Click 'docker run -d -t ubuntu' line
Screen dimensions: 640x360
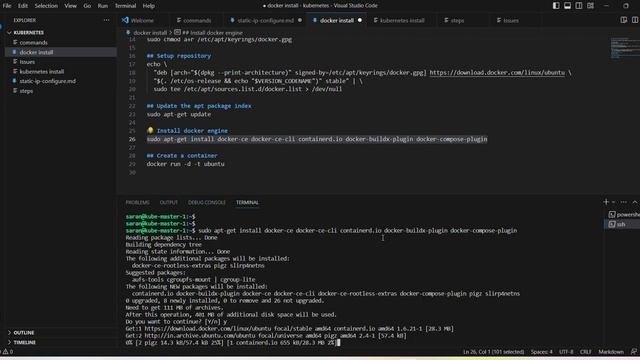tap(185, 164)
